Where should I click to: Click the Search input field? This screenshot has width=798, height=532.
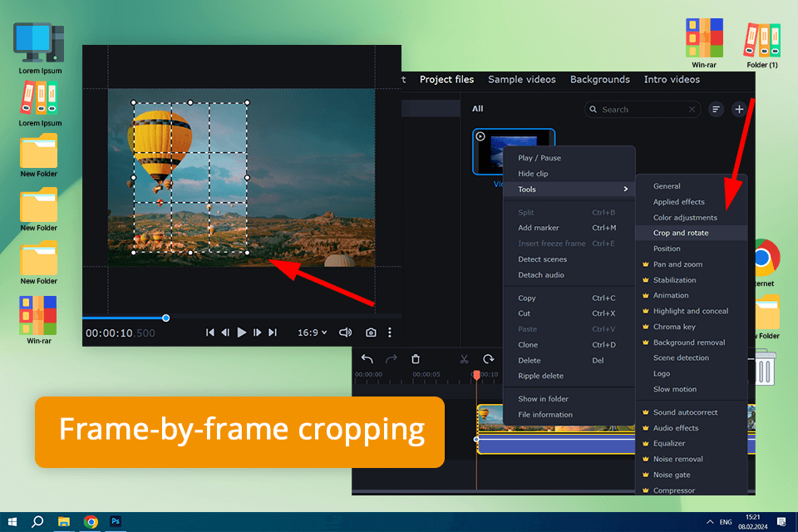tap(643, 110)
